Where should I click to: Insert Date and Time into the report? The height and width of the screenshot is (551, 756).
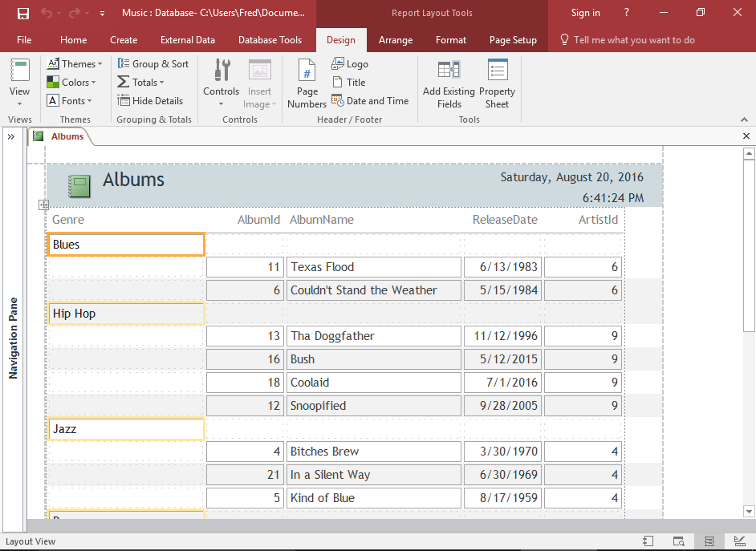(370, 100)
